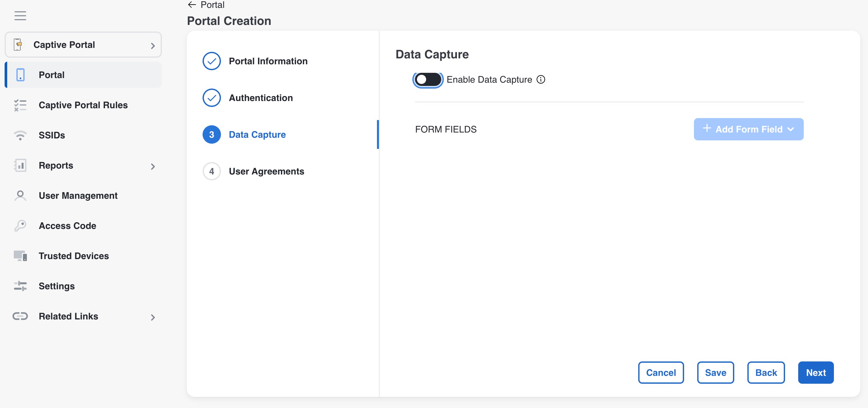This screenshot has height=408, width=868.
Task: Click the Enable Data Capture label text
Action: click(489, 80)
